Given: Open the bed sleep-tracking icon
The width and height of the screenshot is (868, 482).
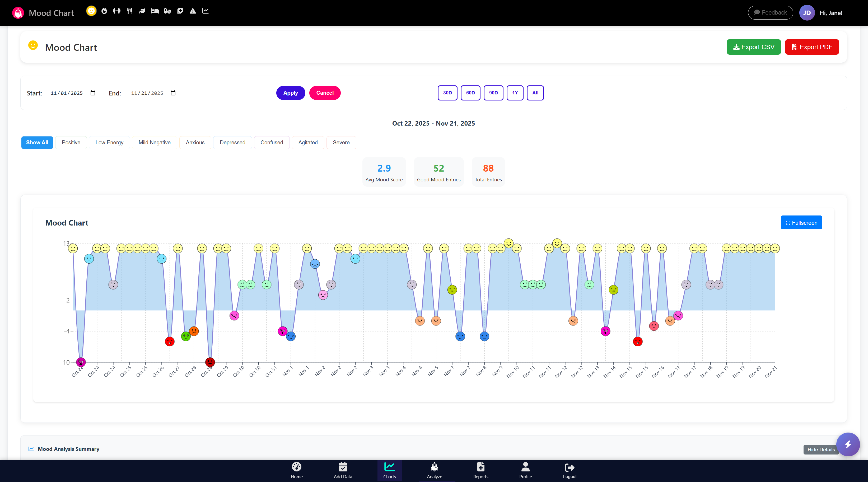Looking at the screenshot, I should 155,11.
